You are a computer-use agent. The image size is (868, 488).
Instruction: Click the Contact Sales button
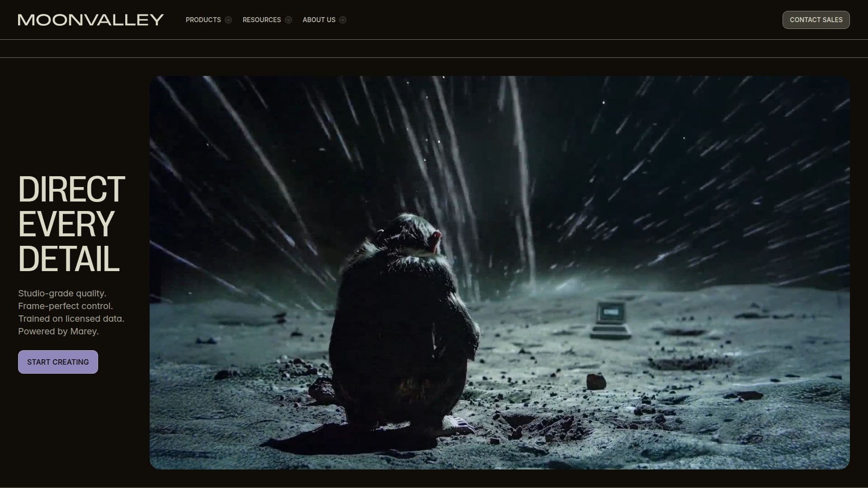tap(816, 20)
